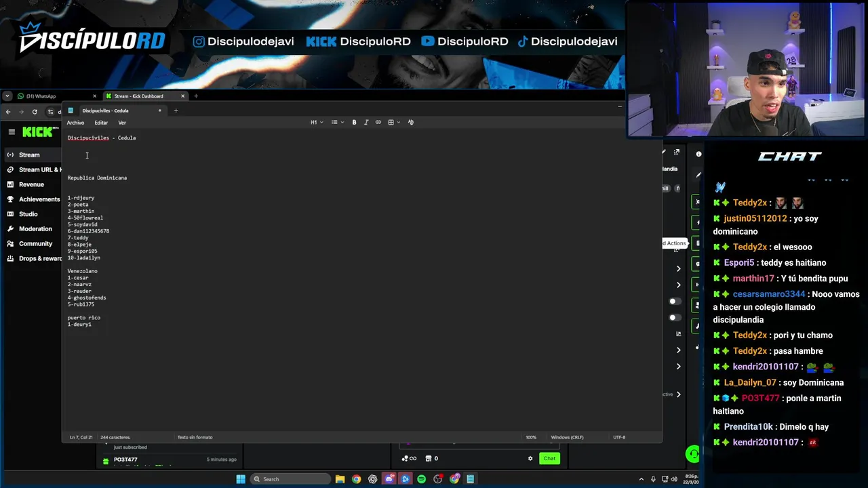Viewport: 868px width, 488px height.
Task: Go back in the browser
Action: pos(8,112)
